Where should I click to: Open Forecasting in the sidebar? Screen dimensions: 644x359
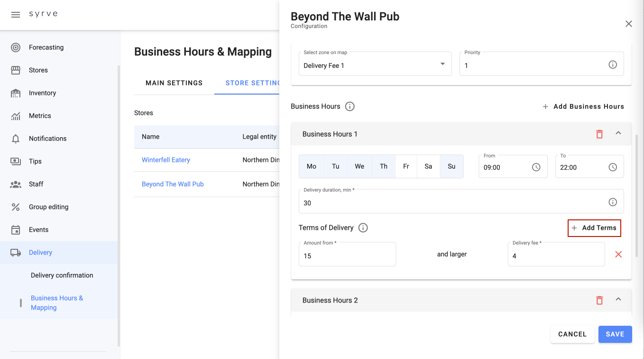[x=46, y=47]
